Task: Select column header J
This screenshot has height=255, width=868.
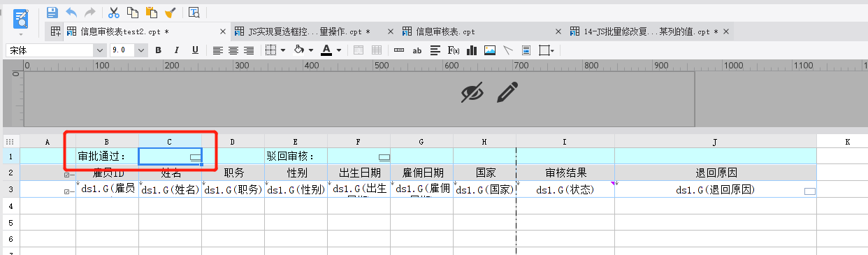Action: (x=716, y=141)
